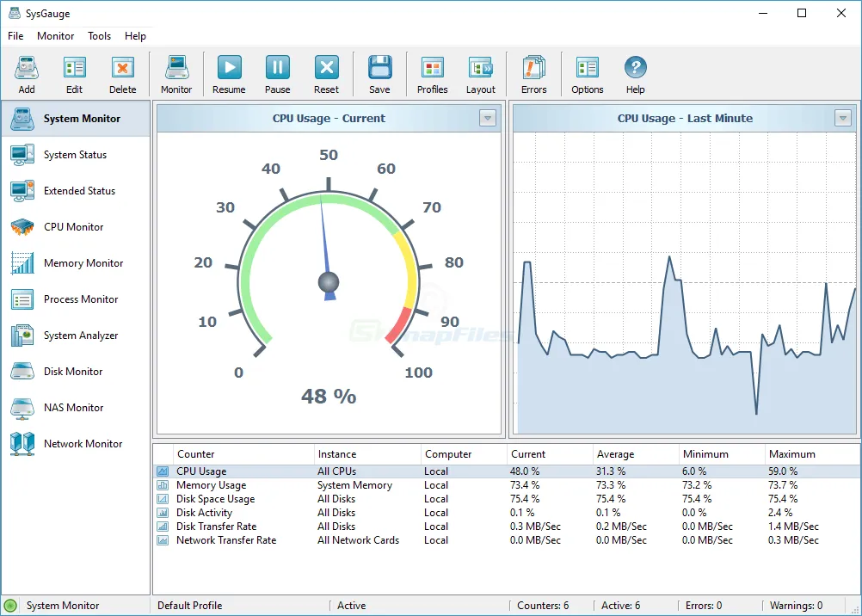Open the Help toolbar icon
Viewport: 862px width, 616px height.
point(635,75)
